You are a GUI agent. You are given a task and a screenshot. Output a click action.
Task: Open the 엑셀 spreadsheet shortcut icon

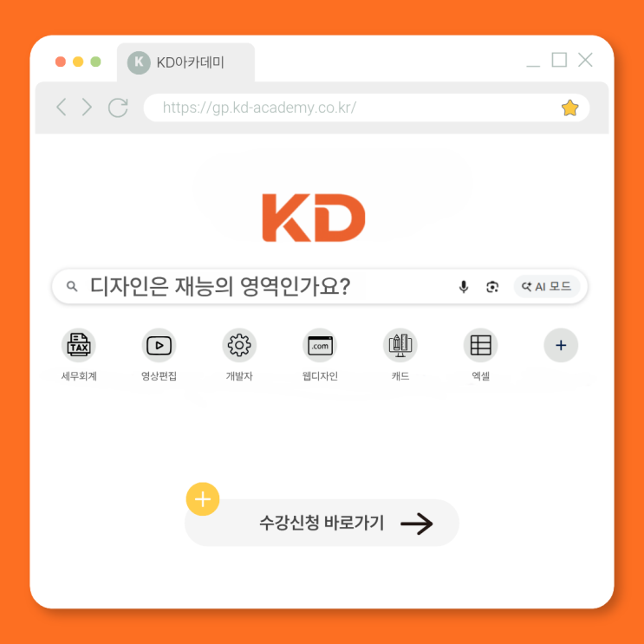point(480,345)
